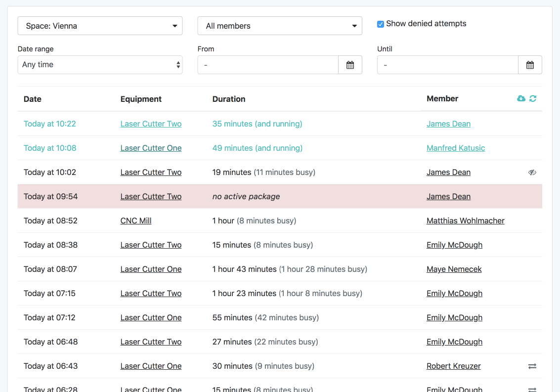Open Robert Kreuzer member link

point(454,366)
